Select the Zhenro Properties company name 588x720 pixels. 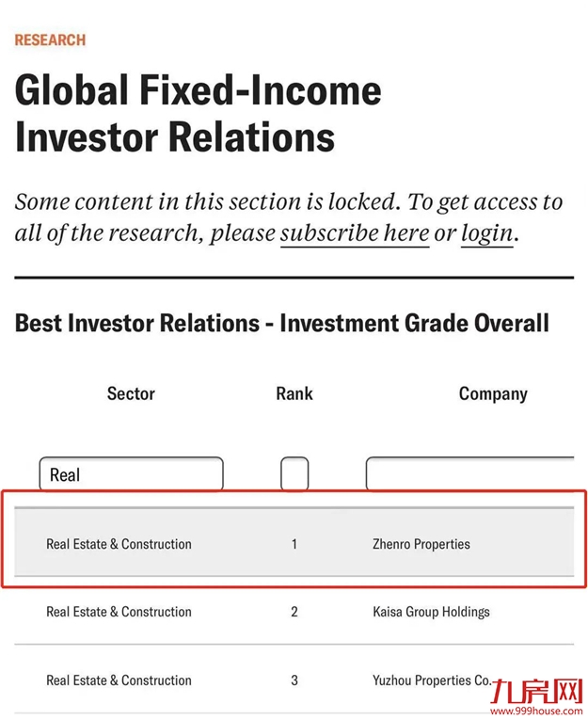tap(421, 544)
